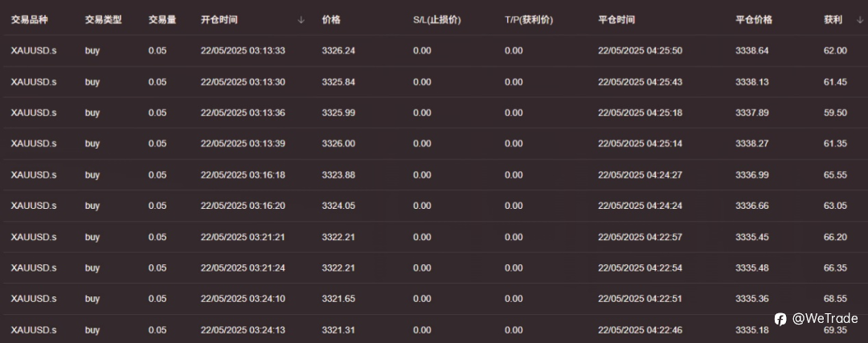Click the sort arrow beside 开仓时间
Screen dimensions: 868x343
click(x=301, y=20)
